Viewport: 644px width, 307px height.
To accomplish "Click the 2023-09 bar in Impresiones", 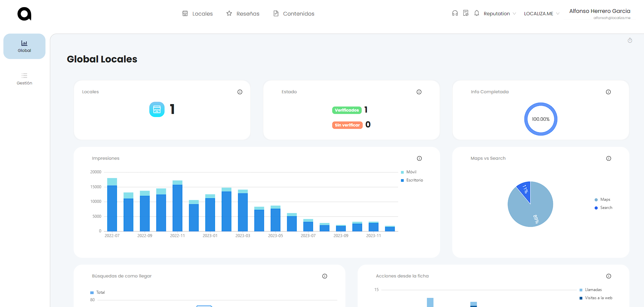I will pyautogui.click(x=341, y=228).
